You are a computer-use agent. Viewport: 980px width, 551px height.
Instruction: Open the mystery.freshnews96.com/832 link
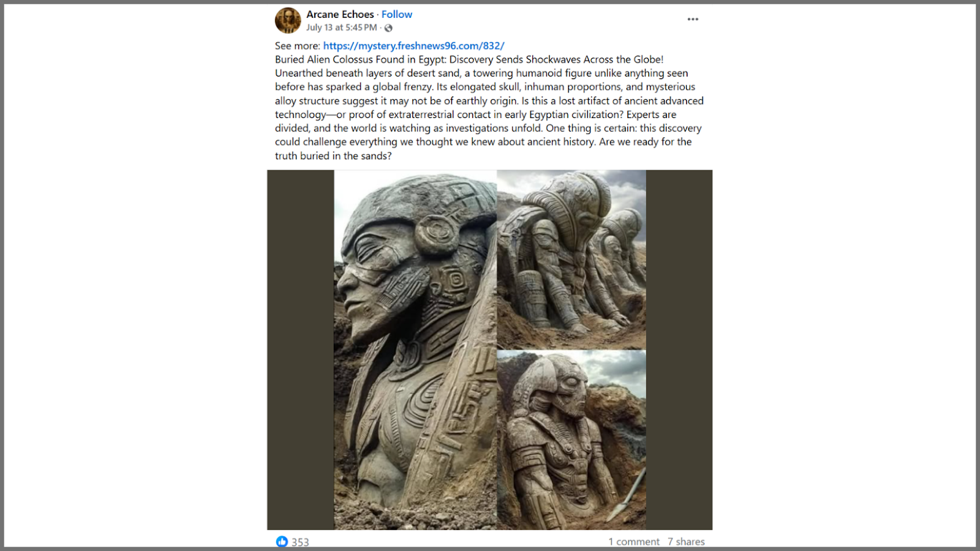(x=413, y=46)
